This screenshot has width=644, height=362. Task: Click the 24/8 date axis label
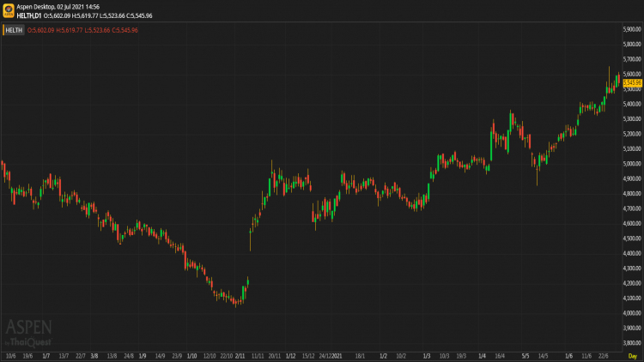pyautogui.click(x=129, y=356)
